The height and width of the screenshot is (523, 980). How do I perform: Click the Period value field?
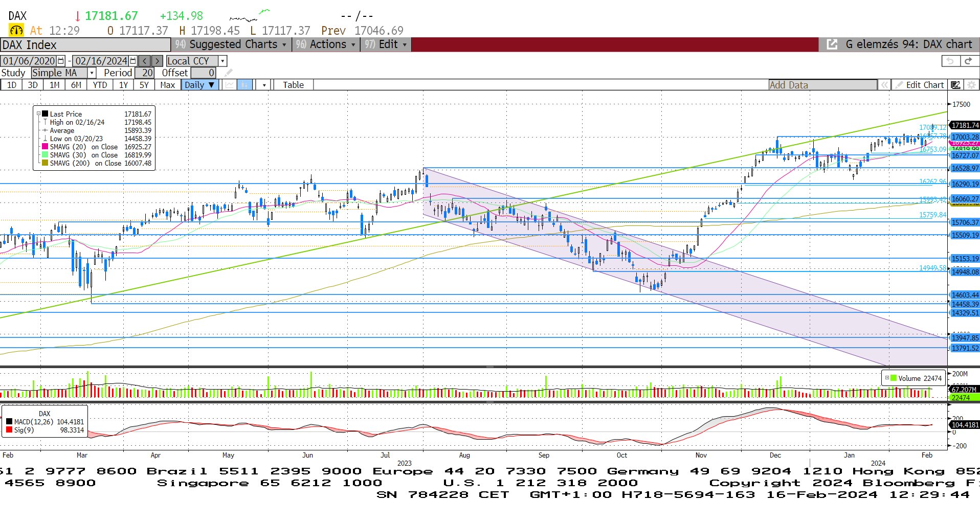[x=145, y=73]
